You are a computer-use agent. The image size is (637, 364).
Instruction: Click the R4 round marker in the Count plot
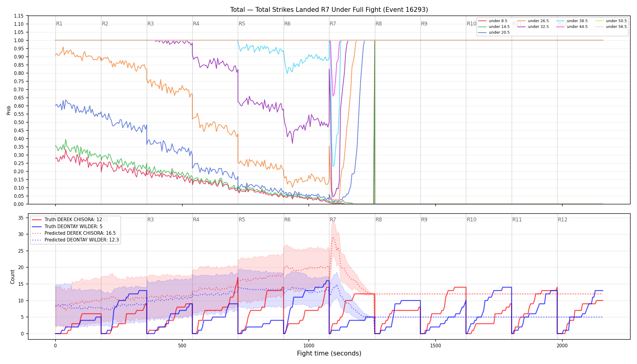(196, 220)
